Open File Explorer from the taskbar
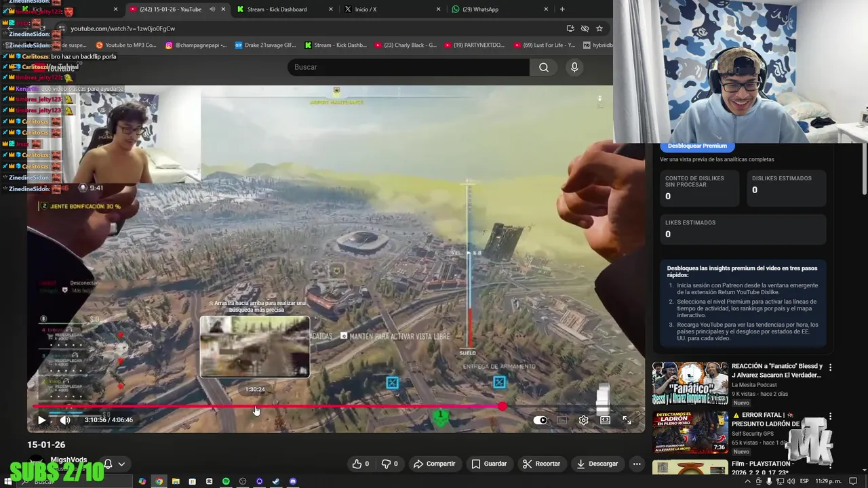The image size is (868, 488). coord(176,481)
